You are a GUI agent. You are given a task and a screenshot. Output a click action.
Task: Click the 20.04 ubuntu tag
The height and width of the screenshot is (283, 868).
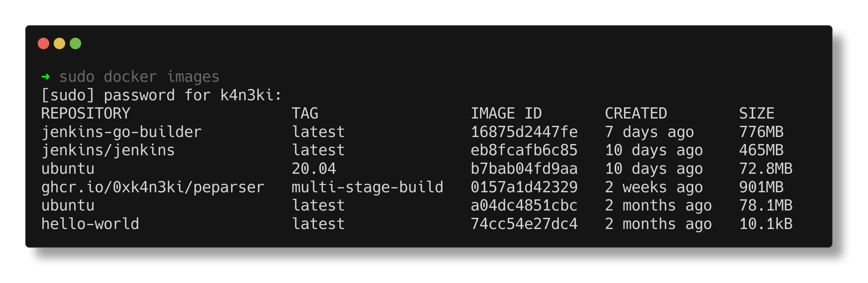(314, 169)
